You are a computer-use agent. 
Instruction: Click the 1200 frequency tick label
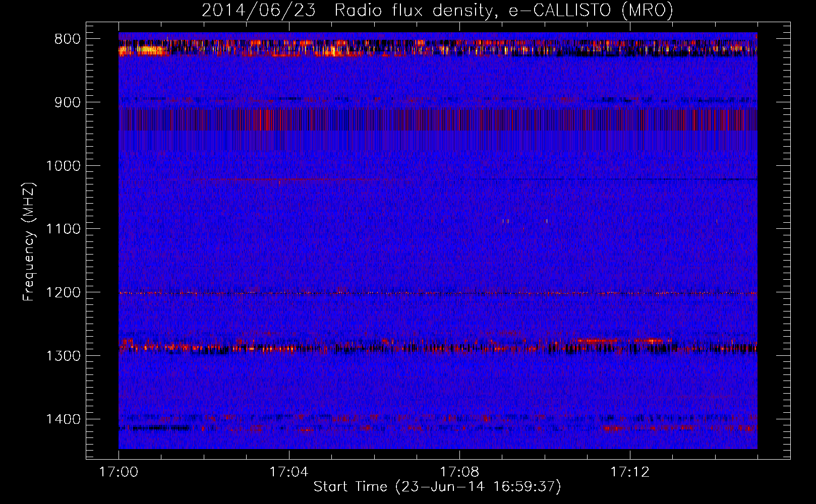coord(63,293)
